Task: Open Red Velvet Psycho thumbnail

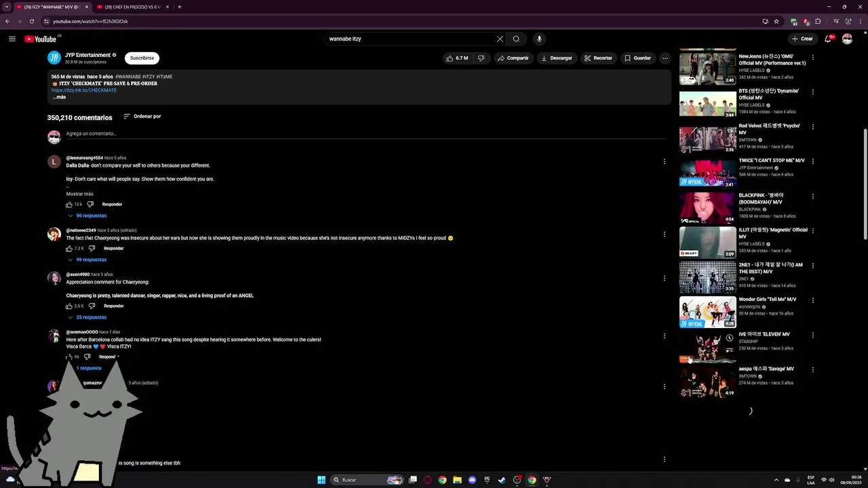Action: click(707, 138)
